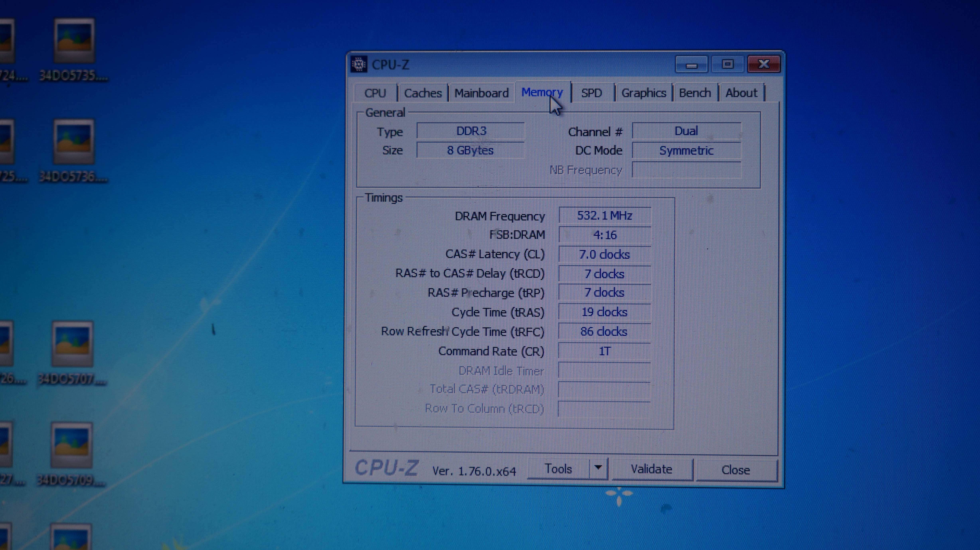Select the Bench tab

pos(695,93)
